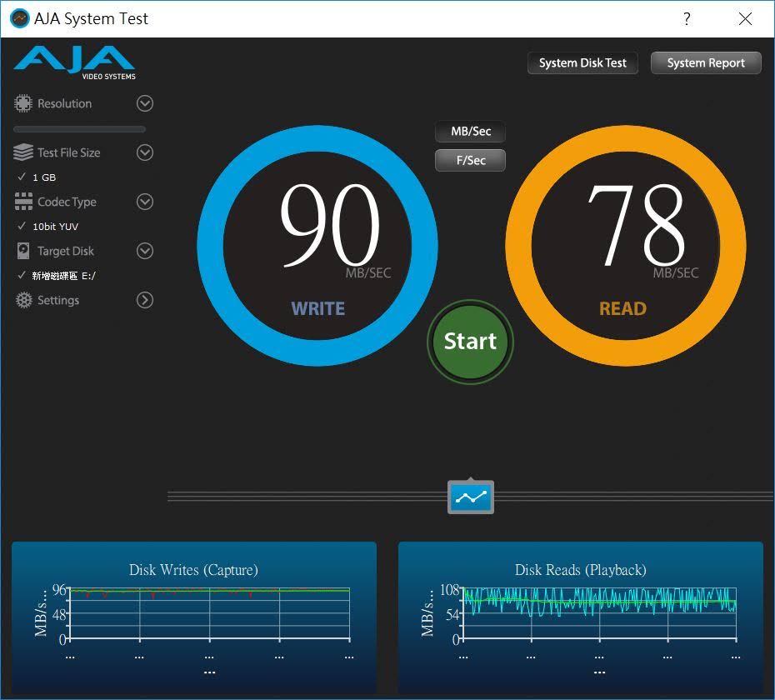Close the AJA System Test window
This screenshot has height=700, width=775.
pos(745,19)
